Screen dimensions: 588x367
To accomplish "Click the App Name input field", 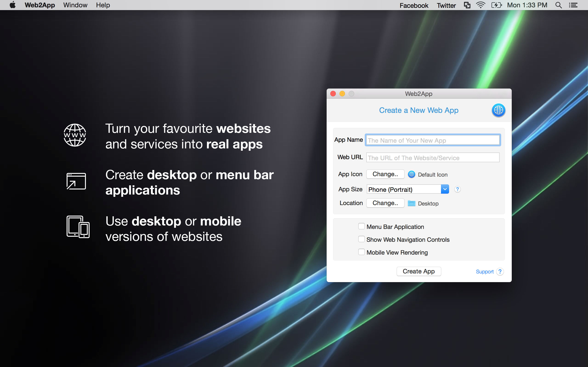I will pos(432,140).
